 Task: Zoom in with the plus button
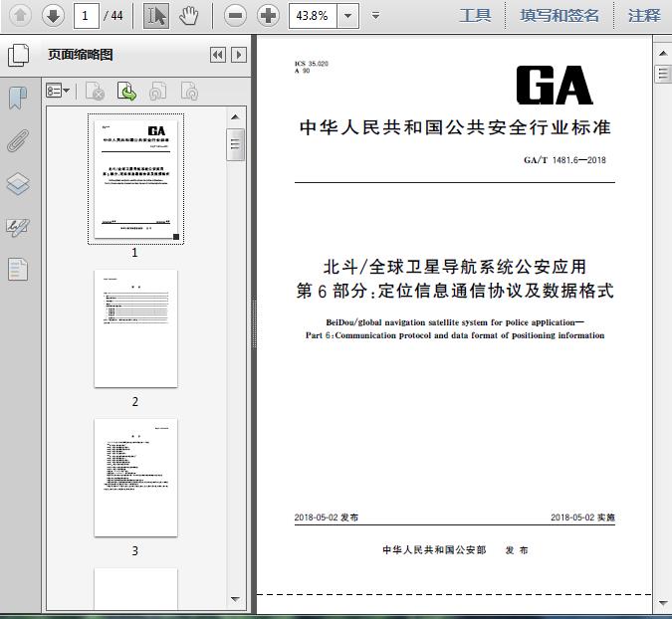pos(268,16)
